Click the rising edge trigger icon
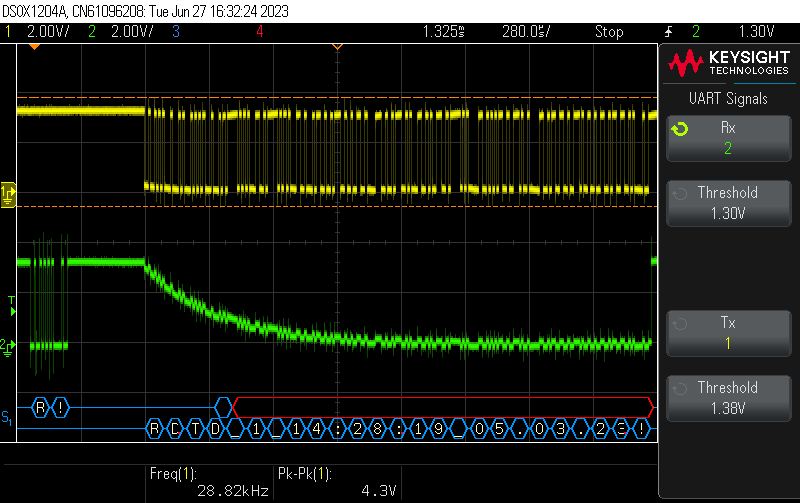 pos(668,32)
